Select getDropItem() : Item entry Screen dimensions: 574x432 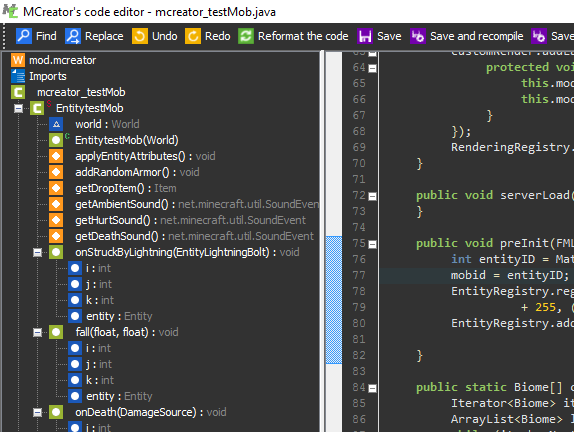(x=126, y=188)
